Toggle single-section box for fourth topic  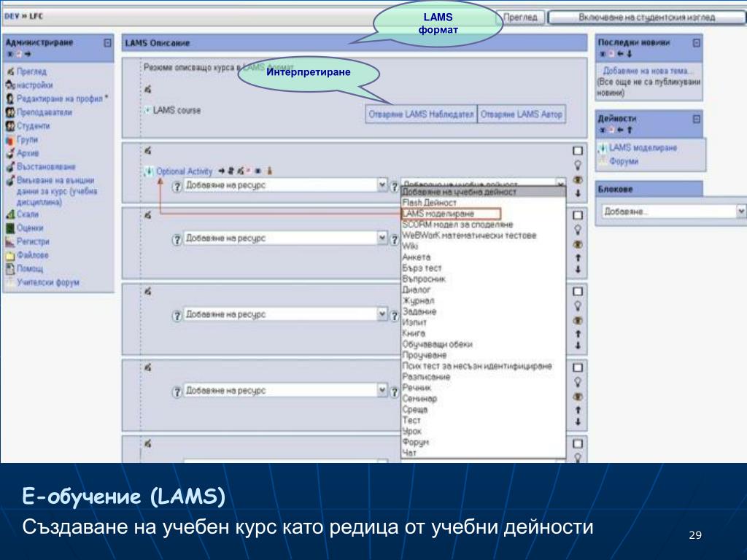point(578,367)
